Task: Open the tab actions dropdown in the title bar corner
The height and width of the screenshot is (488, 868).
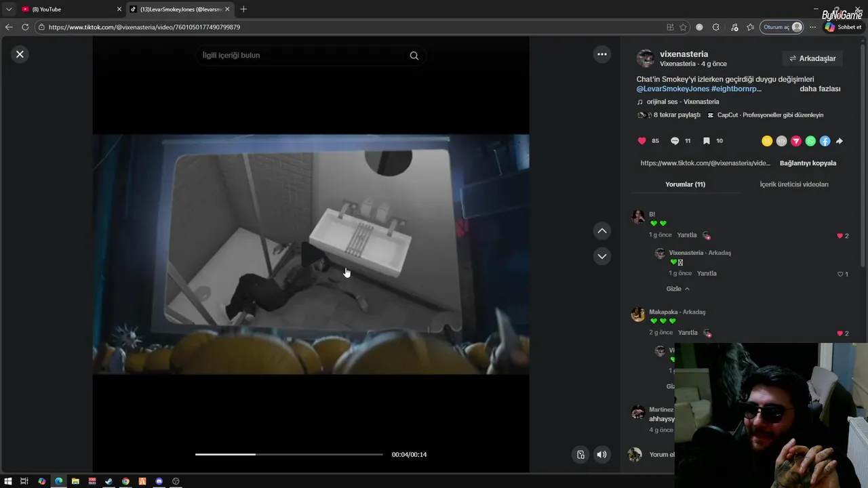Action: pos(9,9)
